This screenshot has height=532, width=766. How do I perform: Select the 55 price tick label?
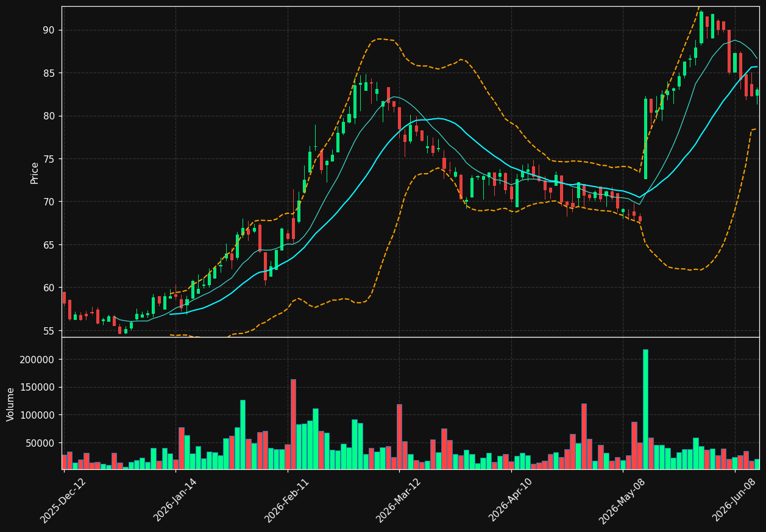click(x=48, y=331)
